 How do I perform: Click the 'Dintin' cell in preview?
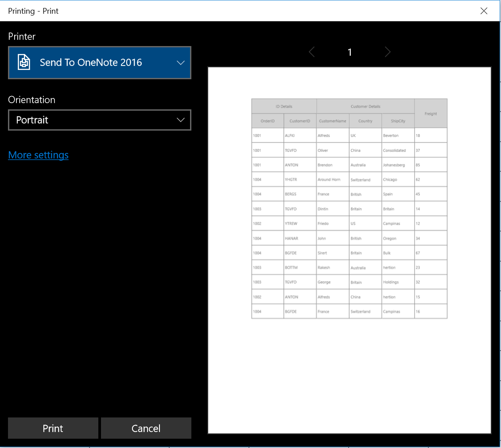(333, 209)
